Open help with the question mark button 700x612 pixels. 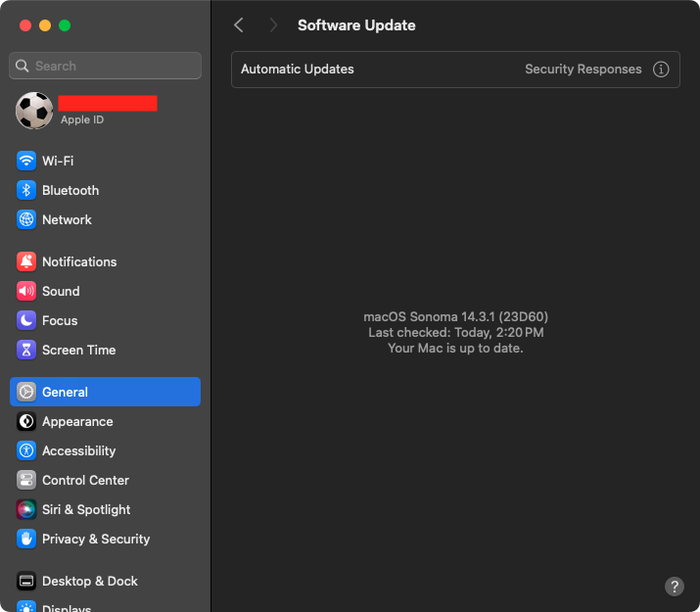pos(675,587)
